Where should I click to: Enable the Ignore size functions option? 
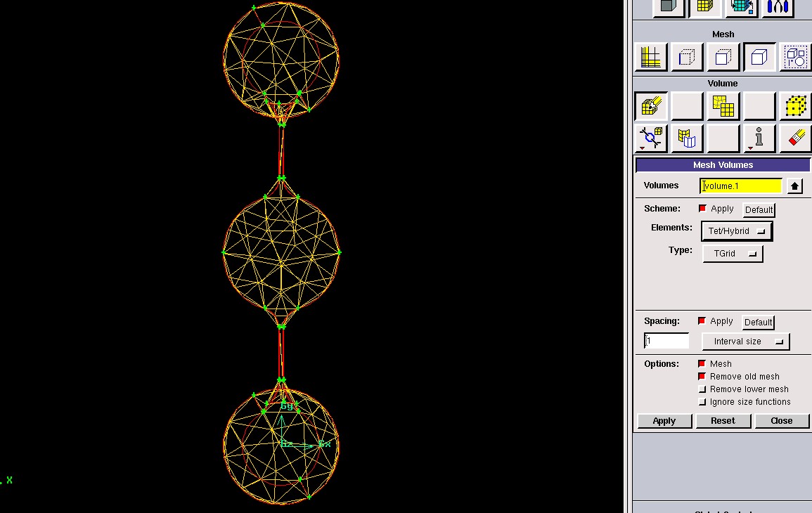click(702, 402)
